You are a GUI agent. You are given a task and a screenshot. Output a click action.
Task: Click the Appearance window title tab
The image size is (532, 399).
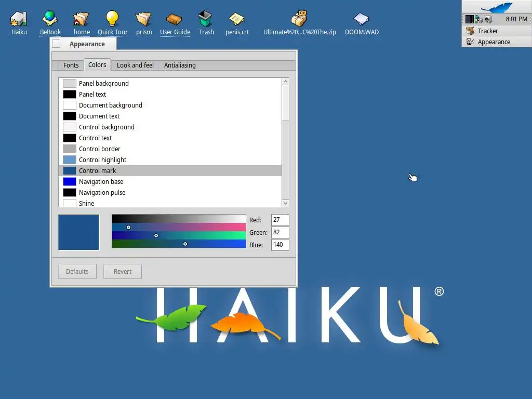(x=87, y=44)
